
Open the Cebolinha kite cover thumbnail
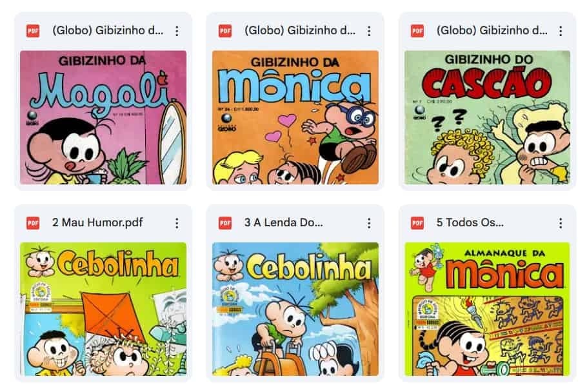point(103,309)
